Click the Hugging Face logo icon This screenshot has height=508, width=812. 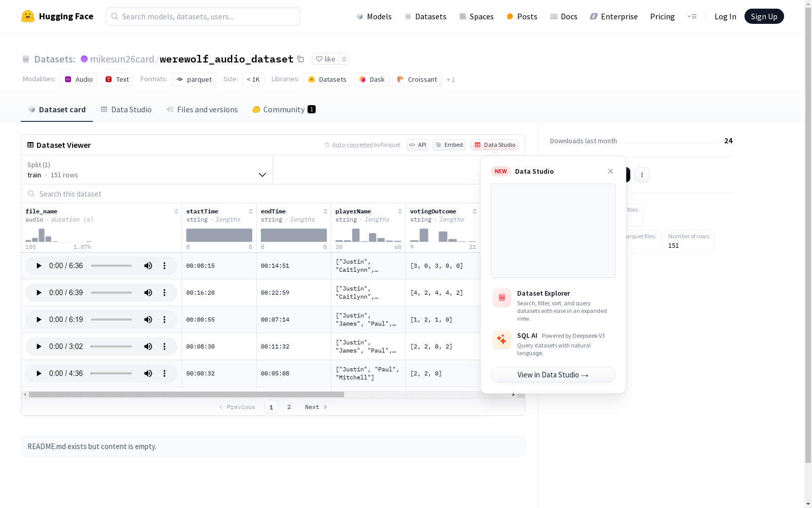28,16
